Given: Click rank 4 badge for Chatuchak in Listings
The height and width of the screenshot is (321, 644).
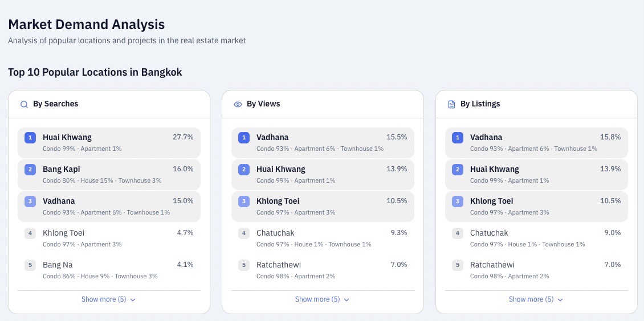Looking at the screenshot, I should click(458, 233).
